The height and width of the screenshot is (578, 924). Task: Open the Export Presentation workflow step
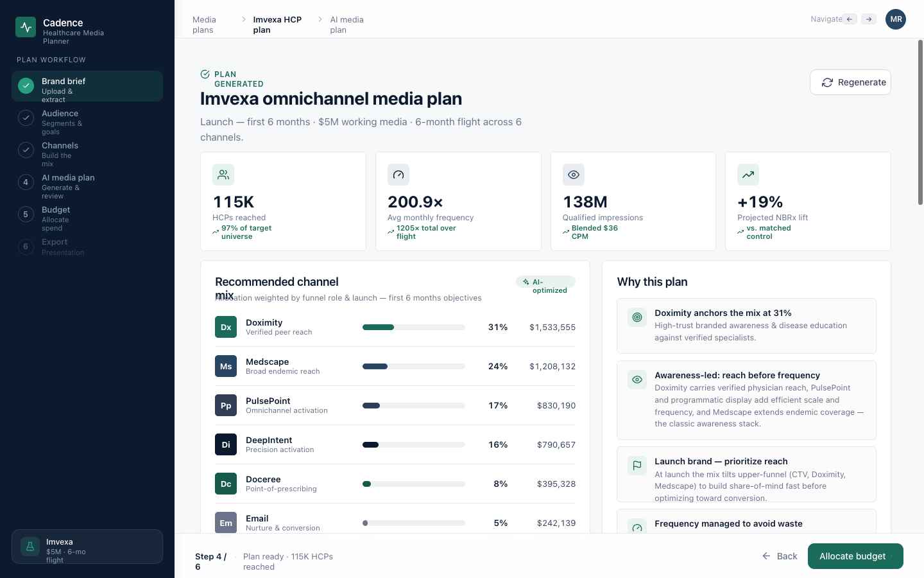[x=87, y=247]
